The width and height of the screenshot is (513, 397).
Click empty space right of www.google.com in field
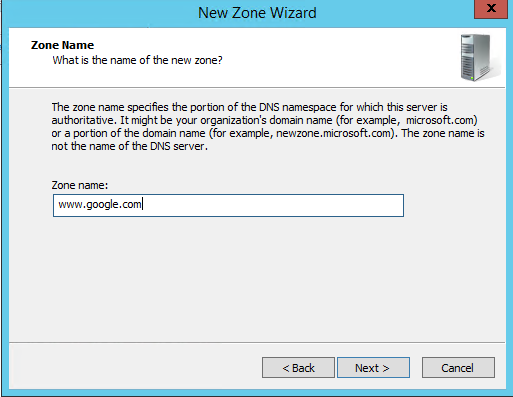273,205
